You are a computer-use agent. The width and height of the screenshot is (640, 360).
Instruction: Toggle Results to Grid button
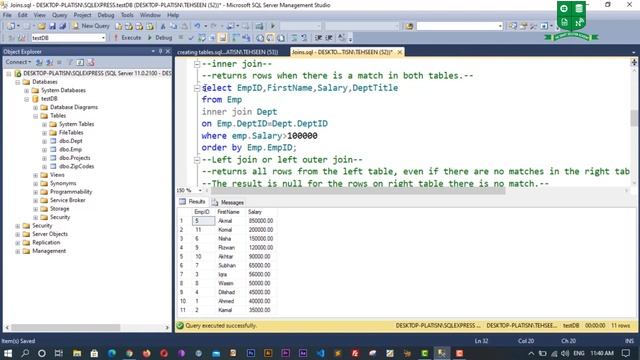[x=270, y=38]
